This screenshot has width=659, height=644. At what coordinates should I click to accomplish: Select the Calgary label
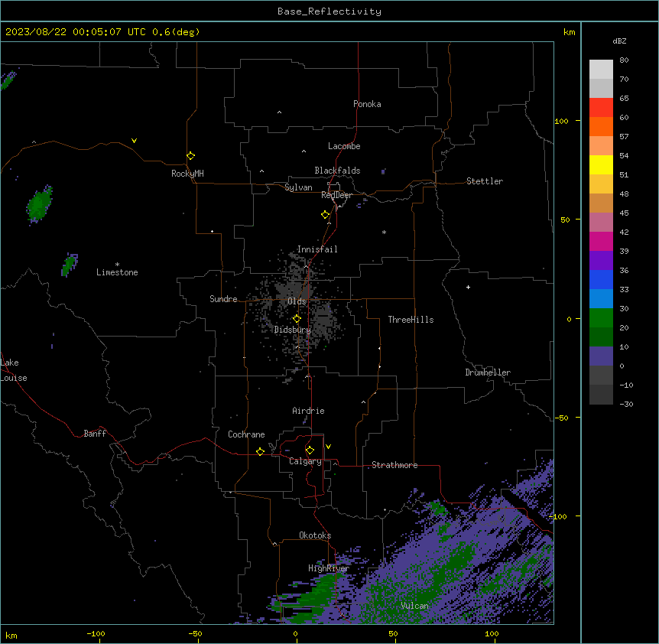pyautogui.click(x=305, y=461)
